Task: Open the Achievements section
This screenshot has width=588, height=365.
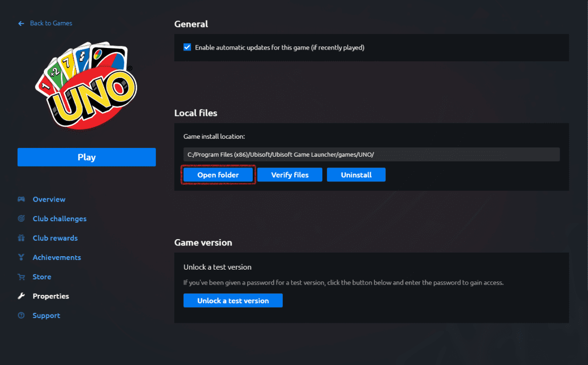Action: coord(57,257)
